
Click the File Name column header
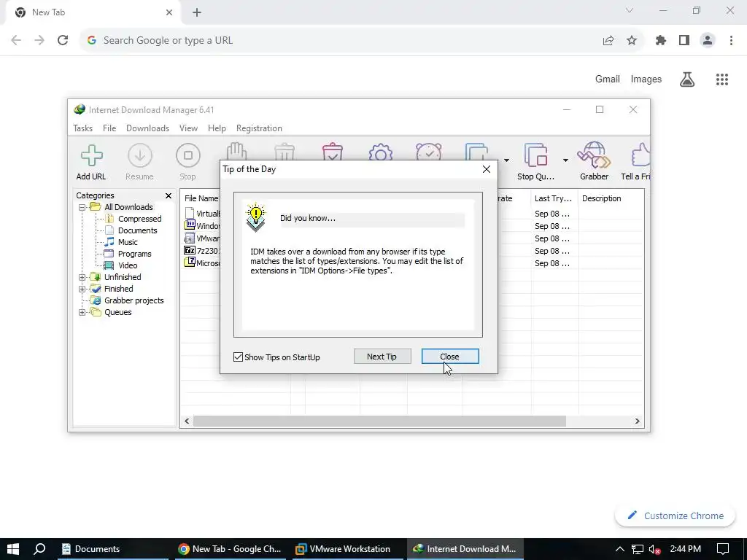coord(201,198)
